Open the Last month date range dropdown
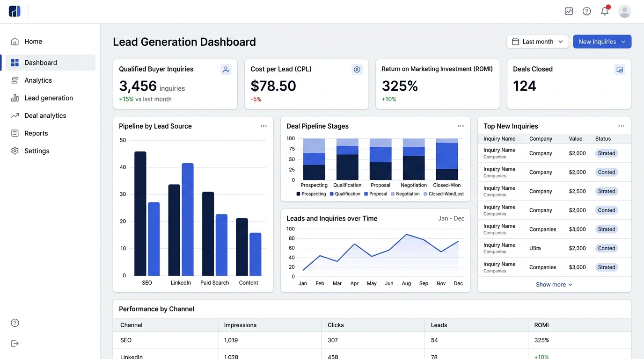 (x=537, y=42)
